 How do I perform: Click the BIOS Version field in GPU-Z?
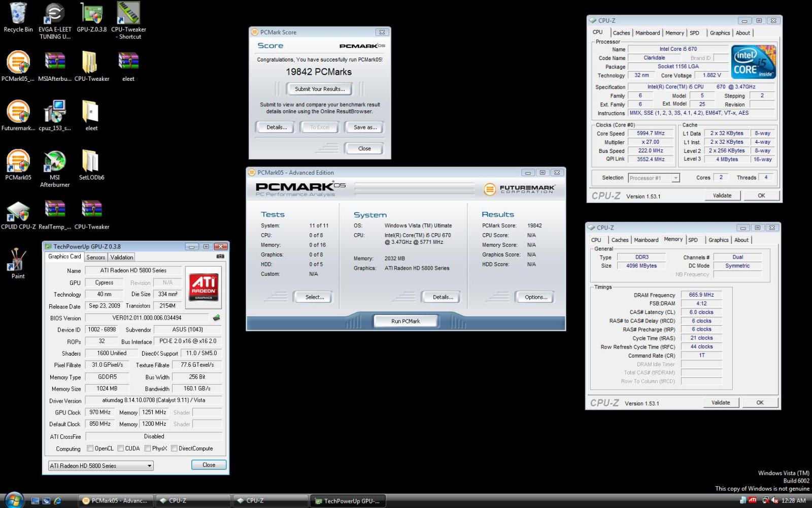tap(147, 318)
